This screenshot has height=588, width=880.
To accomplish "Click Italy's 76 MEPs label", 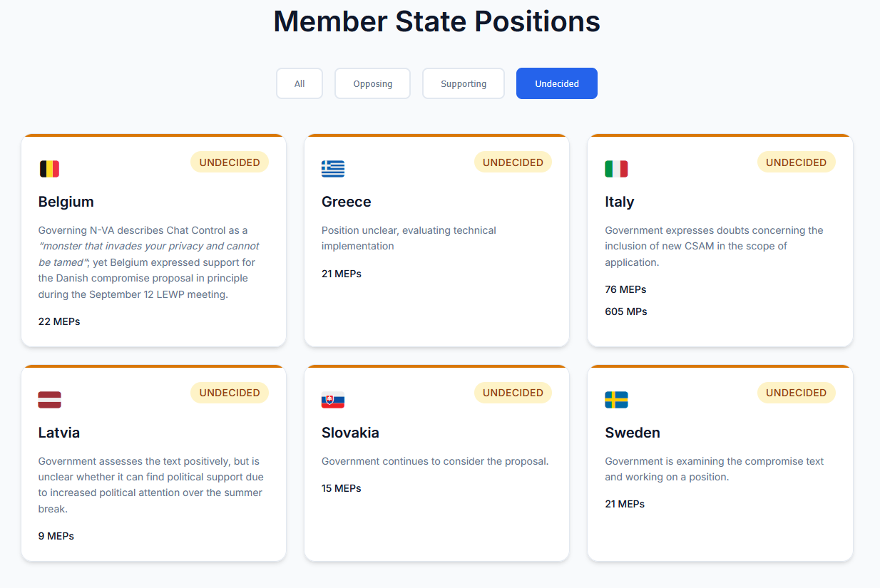I will point(625,289).
